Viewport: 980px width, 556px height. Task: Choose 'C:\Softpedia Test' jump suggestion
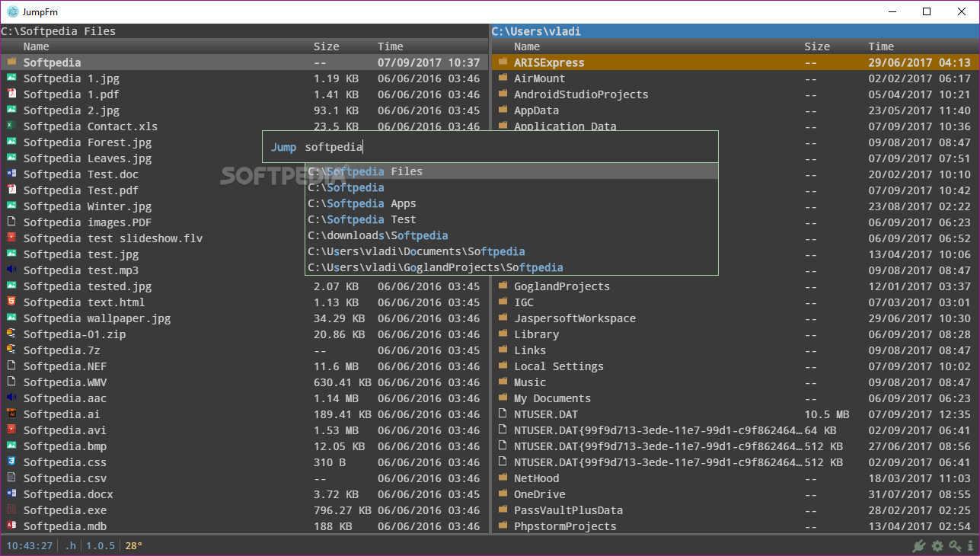512,219
